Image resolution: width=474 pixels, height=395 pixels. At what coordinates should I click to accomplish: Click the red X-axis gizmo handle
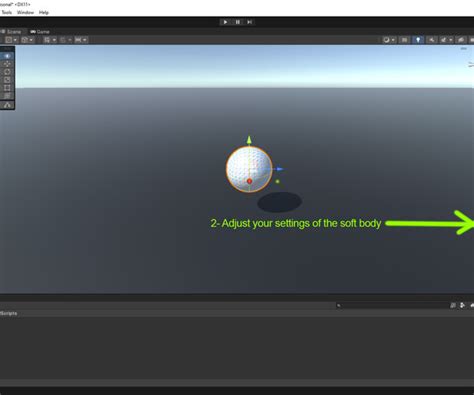click(249, 181)
